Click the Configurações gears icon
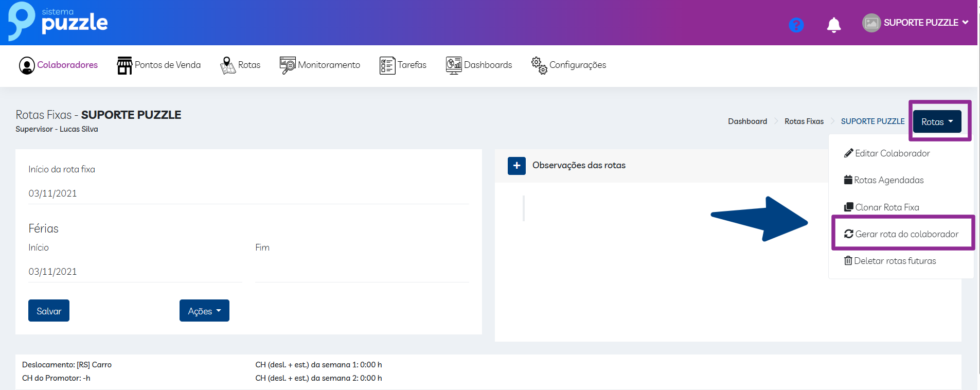 pos(539,65)
